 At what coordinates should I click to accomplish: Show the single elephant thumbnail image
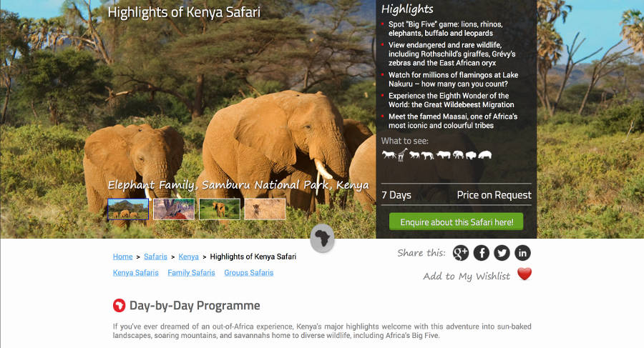coord(220,209)
